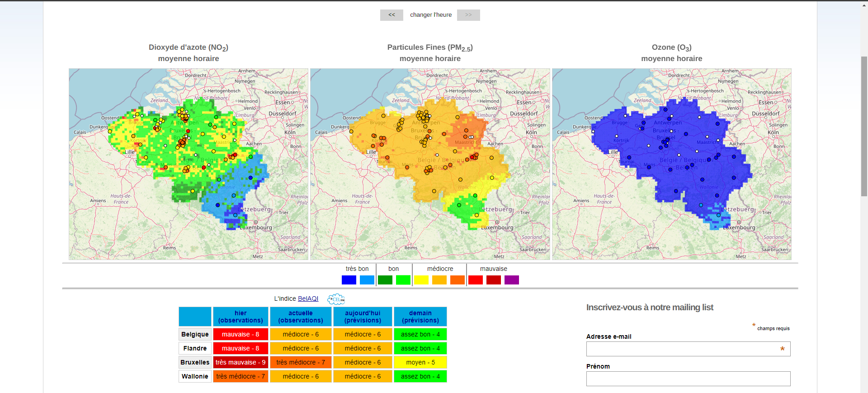
Task: Click Belgique yesterday cell 'mauvaise - 8'
Action: [241, 334]
